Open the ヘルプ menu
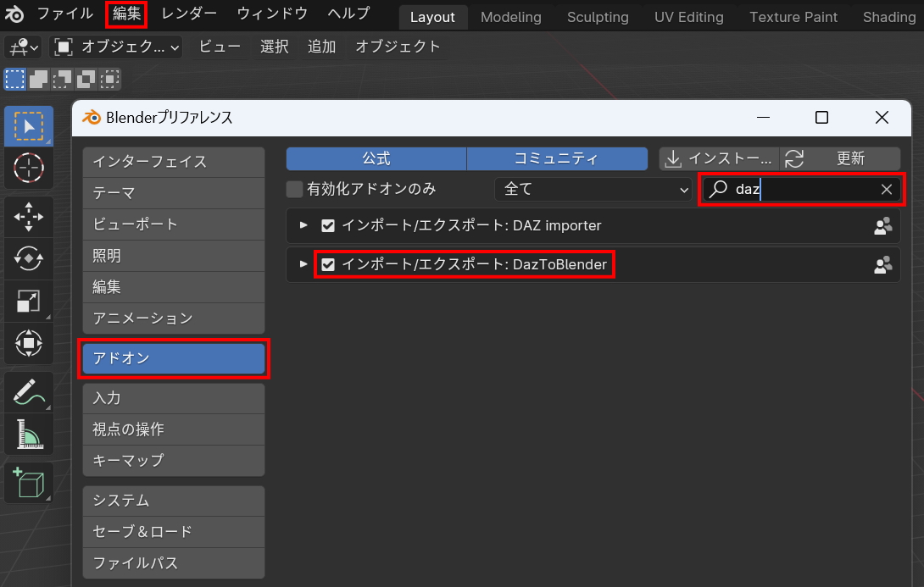 [349, 13]
